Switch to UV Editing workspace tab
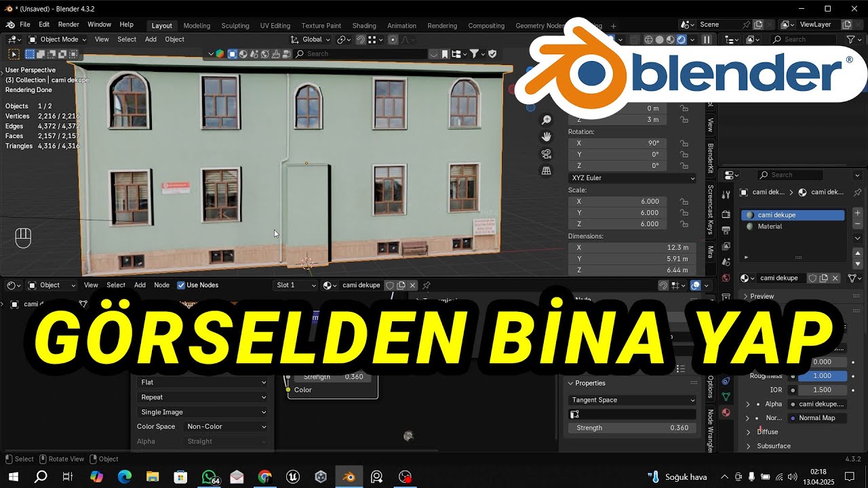The width and height of the screenshot is (868, 488). [x=275, y=26]
